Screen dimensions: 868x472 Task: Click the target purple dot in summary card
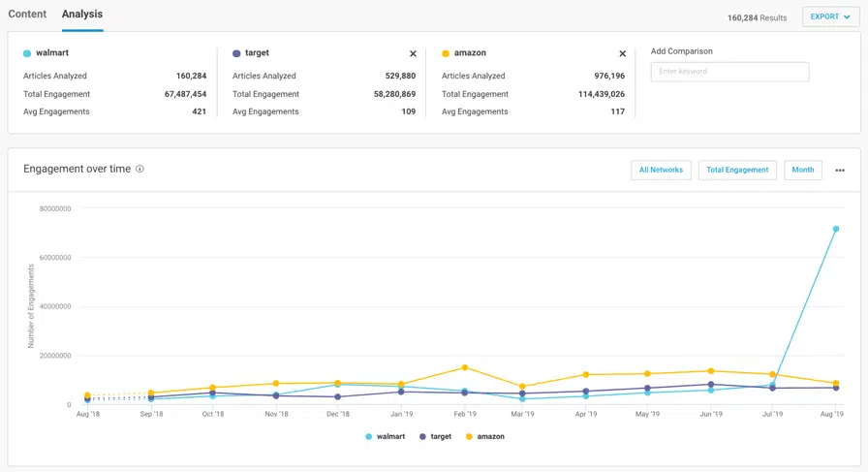(x=236, y=54)
